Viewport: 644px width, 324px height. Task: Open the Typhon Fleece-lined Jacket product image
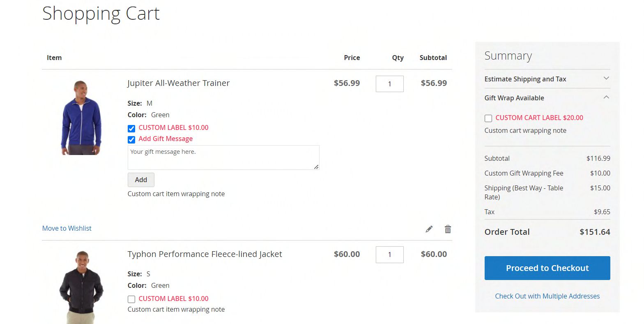coord(81,287)
